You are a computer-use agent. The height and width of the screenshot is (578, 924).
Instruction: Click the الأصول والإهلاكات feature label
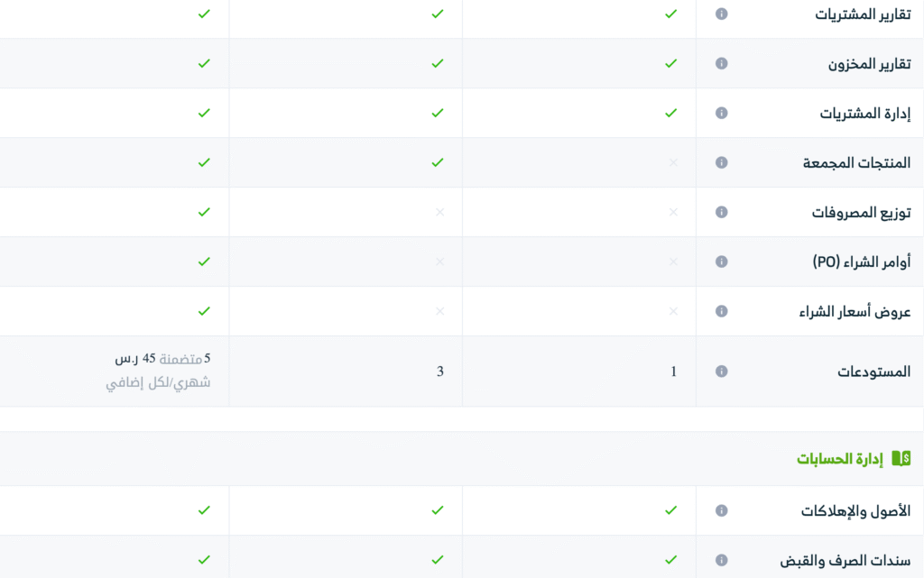(x=855, y=511)
